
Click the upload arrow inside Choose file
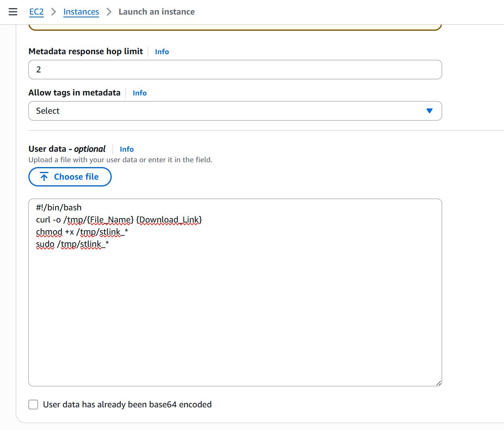pyautogui.click(x=45, y=176)
